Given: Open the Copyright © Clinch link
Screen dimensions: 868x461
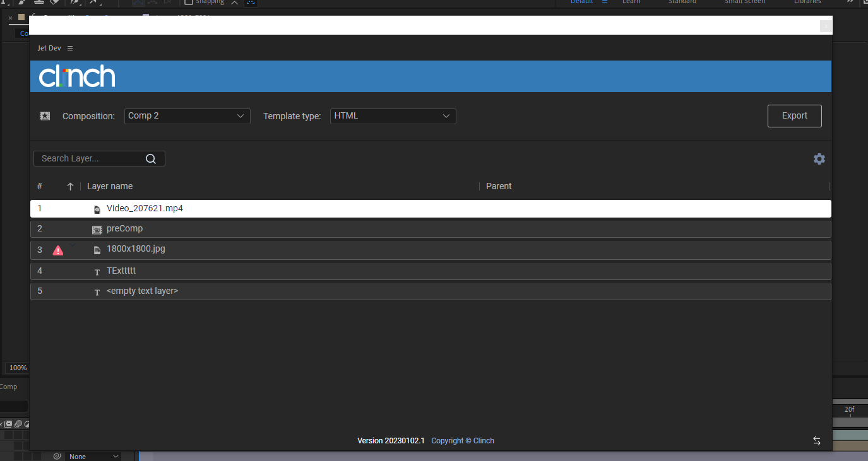Looking at the screenshot, I should coord(463,441).
